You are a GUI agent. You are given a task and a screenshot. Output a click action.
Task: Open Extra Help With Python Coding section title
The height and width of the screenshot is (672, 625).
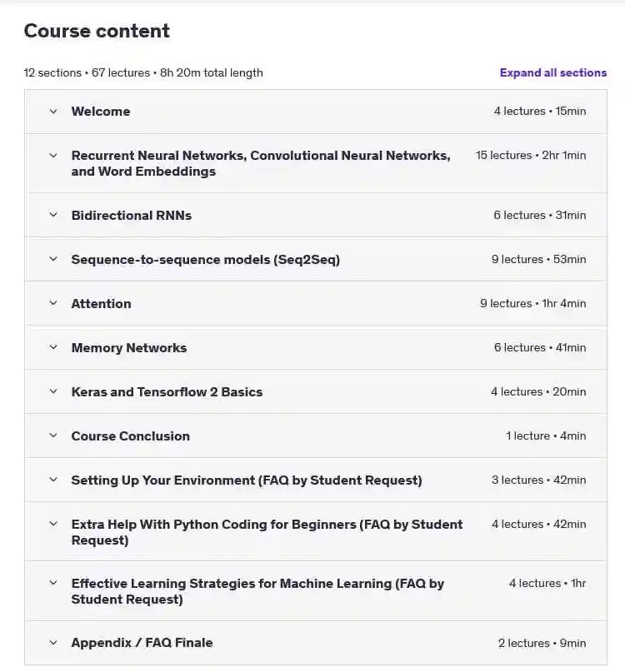coord(267,532)
